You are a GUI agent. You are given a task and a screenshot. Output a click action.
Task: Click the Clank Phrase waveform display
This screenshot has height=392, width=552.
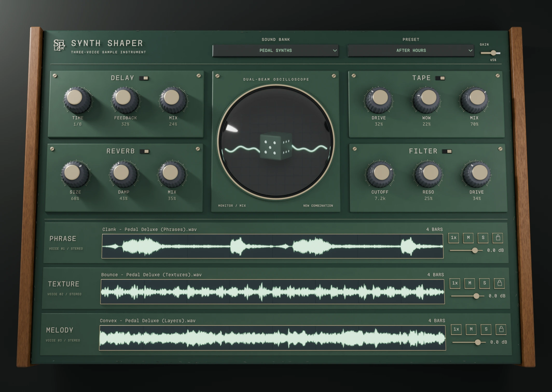click(x=272, y=246)
